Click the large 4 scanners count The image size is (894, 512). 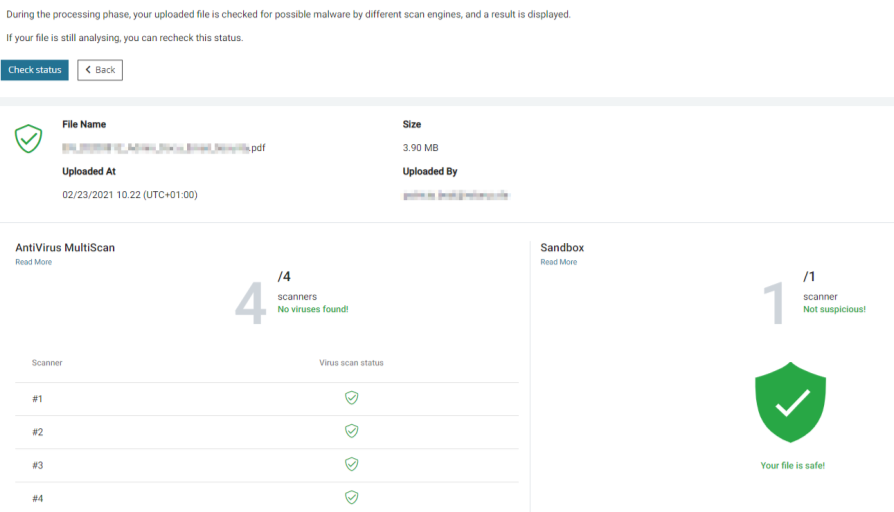[251, 303]
